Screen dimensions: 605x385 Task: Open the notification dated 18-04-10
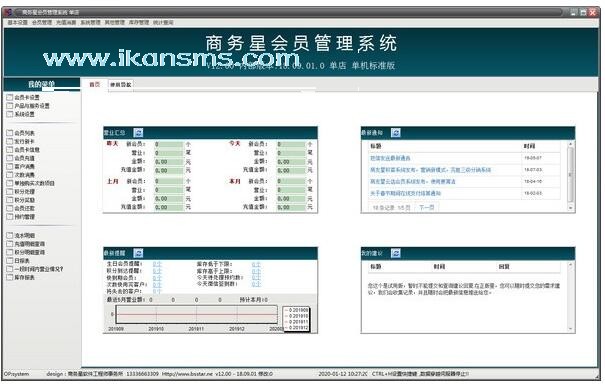pos(413,181)
